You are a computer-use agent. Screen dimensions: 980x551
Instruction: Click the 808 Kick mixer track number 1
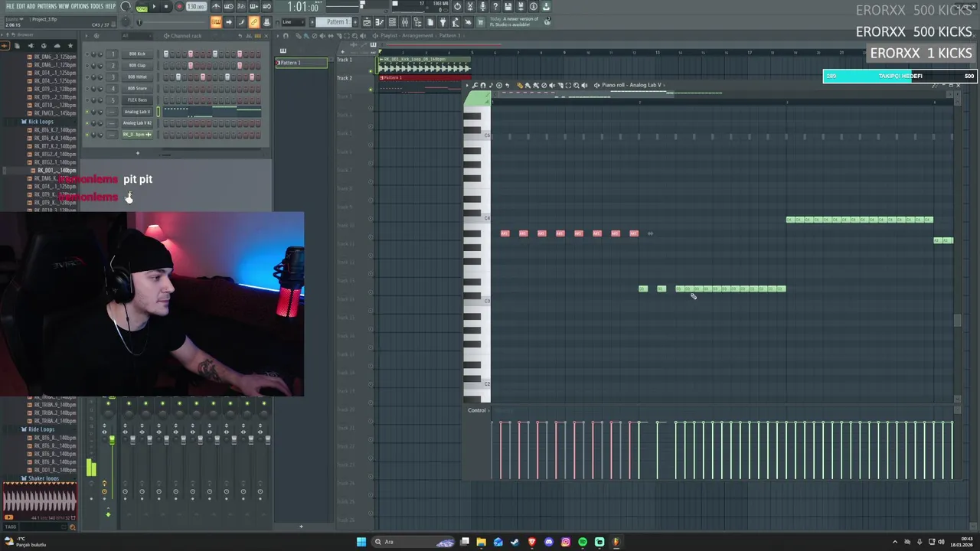[x=112, y=54]
